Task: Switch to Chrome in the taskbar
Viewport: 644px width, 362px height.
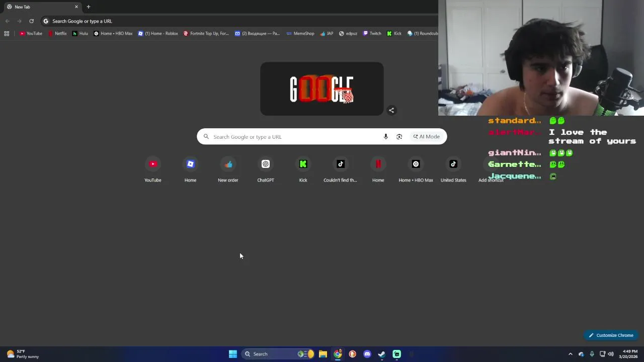Action: [x=338, y=354]
